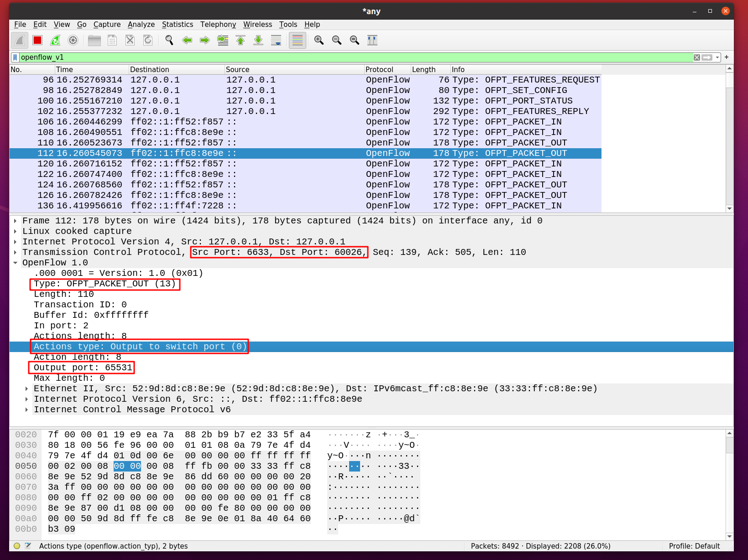
Task: Add a filter button with plus
Action: click(727, 57)
